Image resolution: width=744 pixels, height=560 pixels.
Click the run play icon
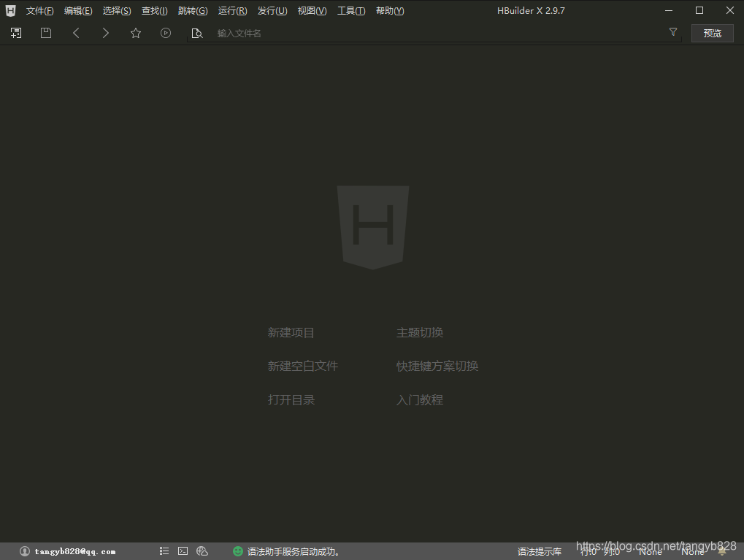166,33
